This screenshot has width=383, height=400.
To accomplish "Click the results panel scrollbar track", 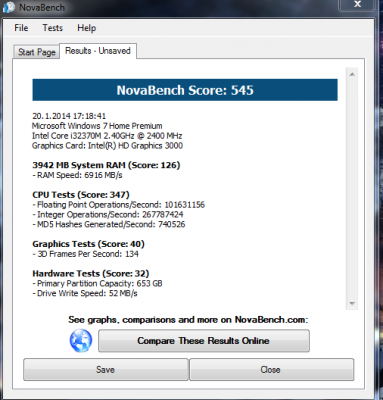I will point(352,189).
